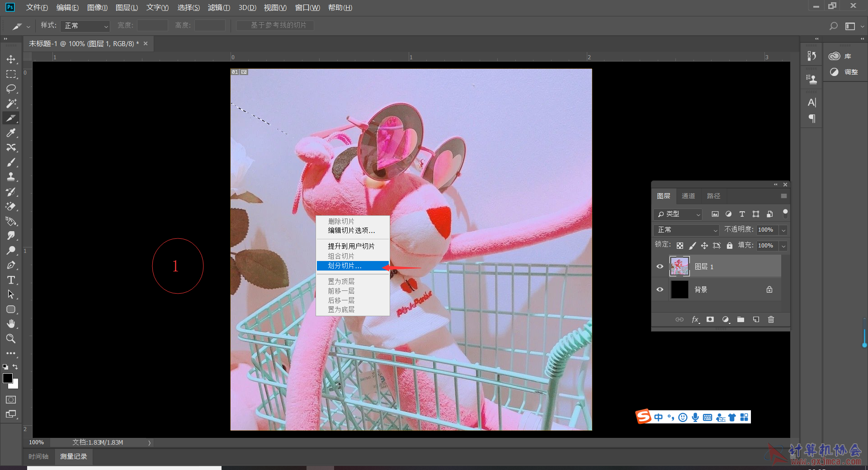Click the Edit Toolbar ellipsis icon

tap(11, 353)
